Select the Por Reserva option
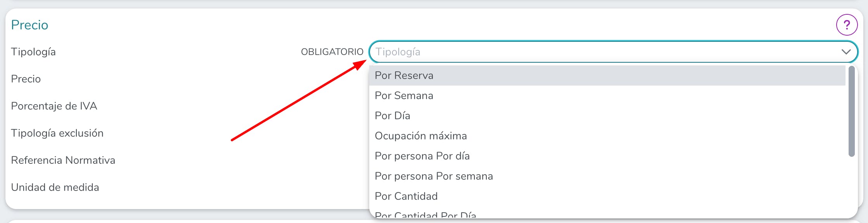This screenshot has width=868, height=223. point(607,75)
